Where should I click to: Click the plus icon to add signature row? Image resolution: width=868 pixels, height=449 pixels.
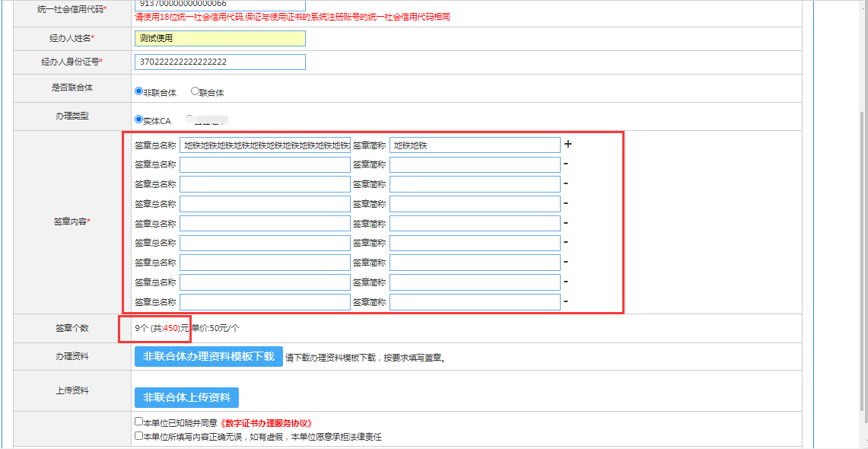click(x=568, y=144)
